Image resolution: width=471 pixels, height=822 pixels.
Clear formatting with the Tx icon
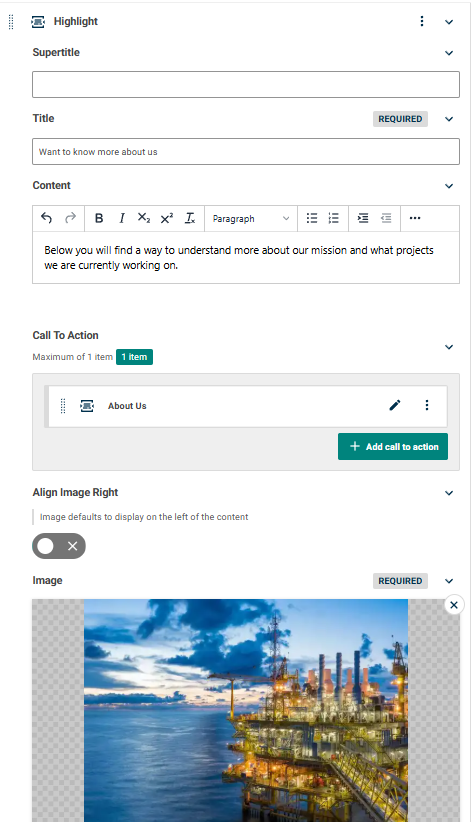[x=190, y=218]
